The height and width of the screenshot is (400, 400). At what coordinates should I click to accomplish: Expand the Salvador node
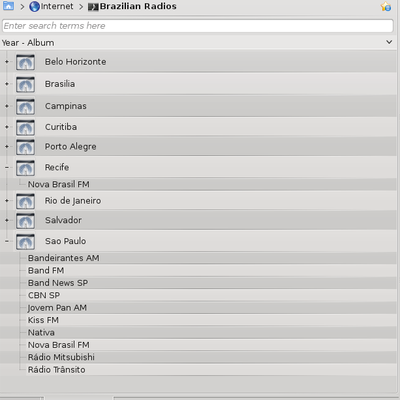coord(7,220)
